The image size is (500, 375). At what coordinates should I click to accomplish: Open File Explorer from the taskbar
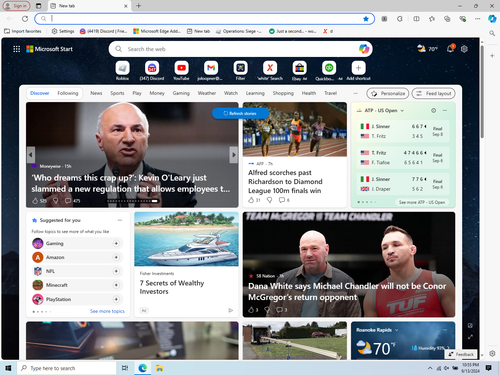click(x=159, y=368)
